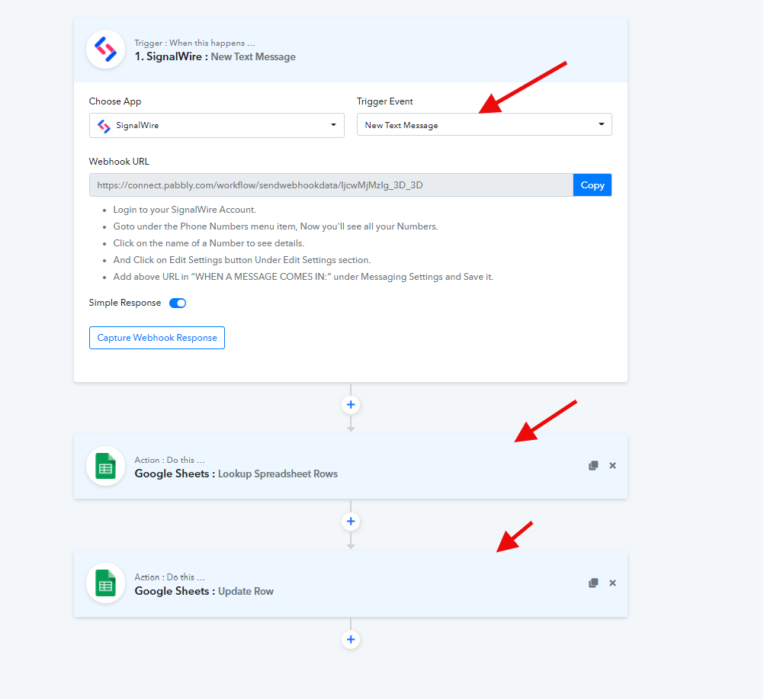
Task: Expand the Lookup Spreadsheet Rows action card
Action: click(351, 467)
